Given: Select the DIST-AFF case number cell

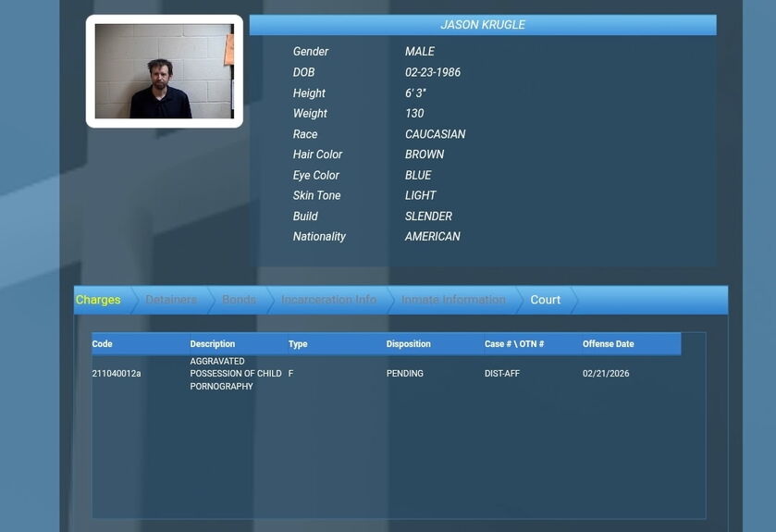Looking at the screenshot, I should (x=502, y=374).
